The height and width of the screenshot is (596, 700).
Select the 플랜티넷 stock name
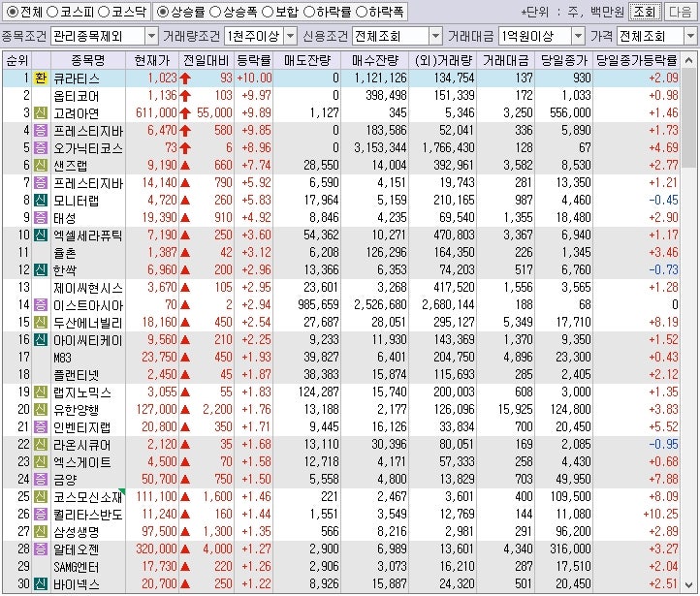tap(76, 374)
